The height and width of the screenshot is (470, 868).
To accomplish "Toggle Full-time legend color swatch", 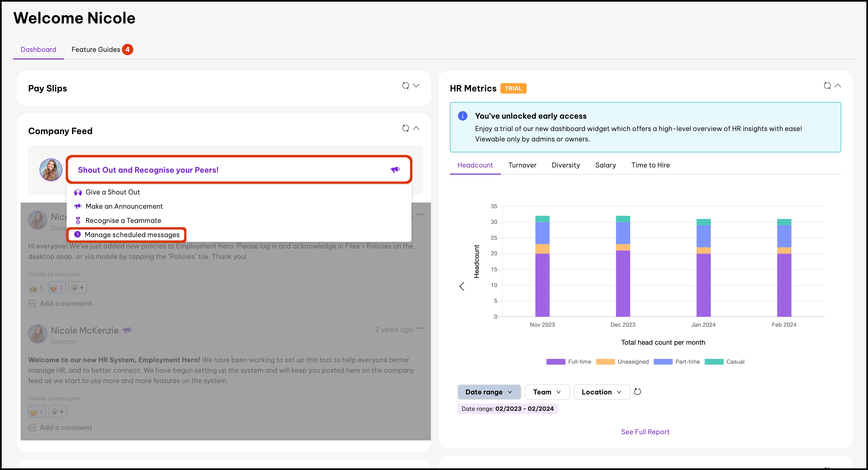I will [x=556, y=362].
